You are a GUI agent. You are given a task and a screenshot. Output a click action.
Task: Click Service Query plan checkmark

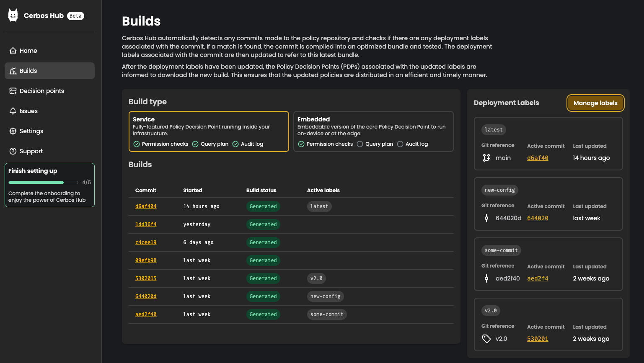195,144
